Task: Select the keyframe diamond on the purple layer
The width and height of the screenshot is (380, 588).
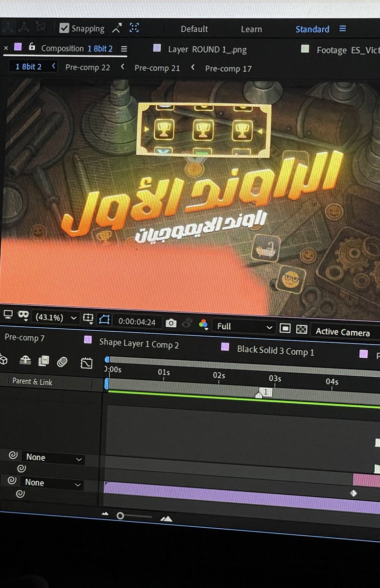Action: (354, 493)
